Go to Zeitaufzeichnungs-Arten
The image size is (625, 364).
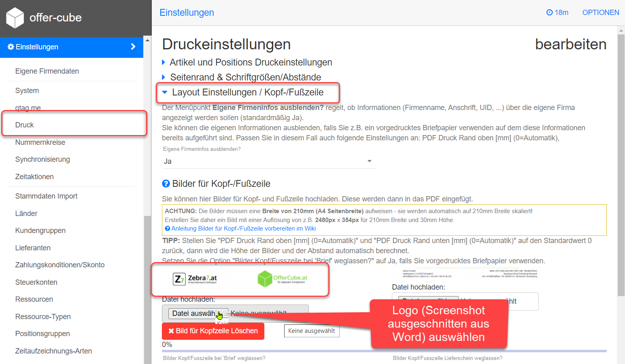53,351
